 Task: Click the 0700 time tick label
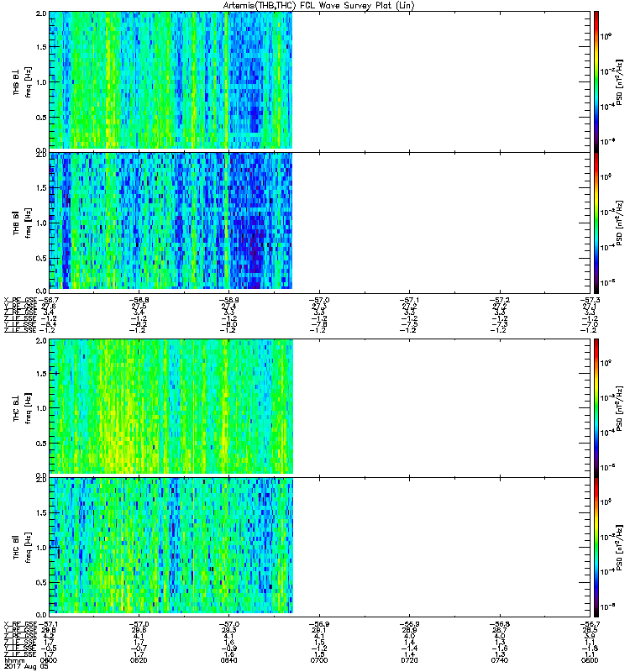[x=319, y=660]
